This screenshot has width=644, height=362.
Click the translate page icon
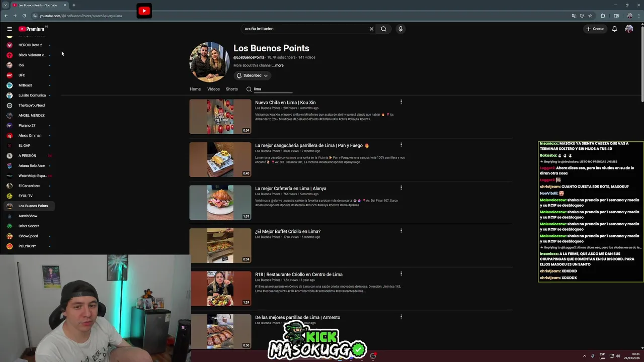click(574, 16)
